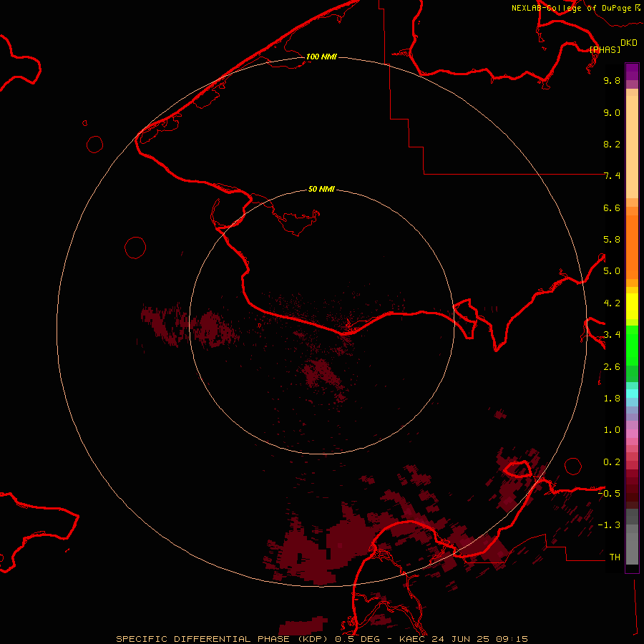
Task: Click the 7.4 scale value
Action: 612,176
